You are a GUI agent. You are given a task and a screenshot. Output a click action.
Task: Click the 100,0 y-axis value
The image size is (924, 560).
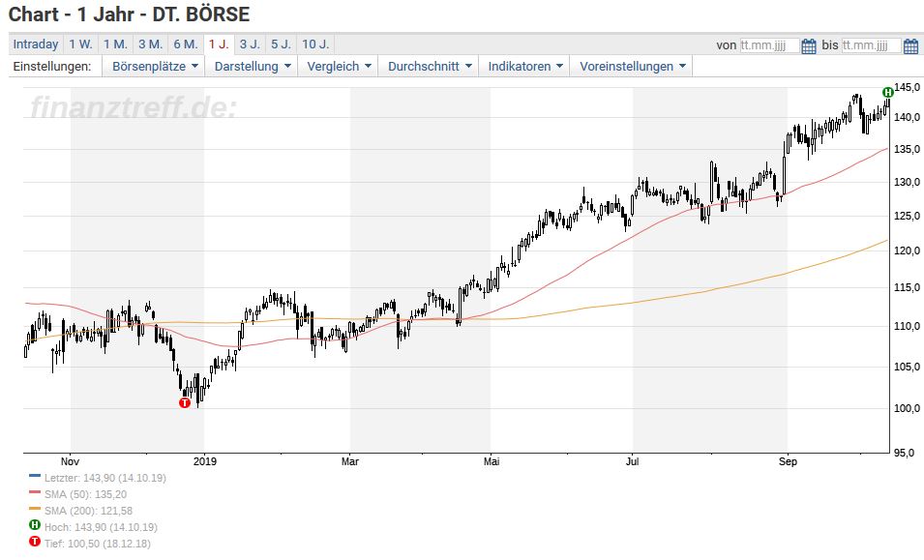(907, 408)
